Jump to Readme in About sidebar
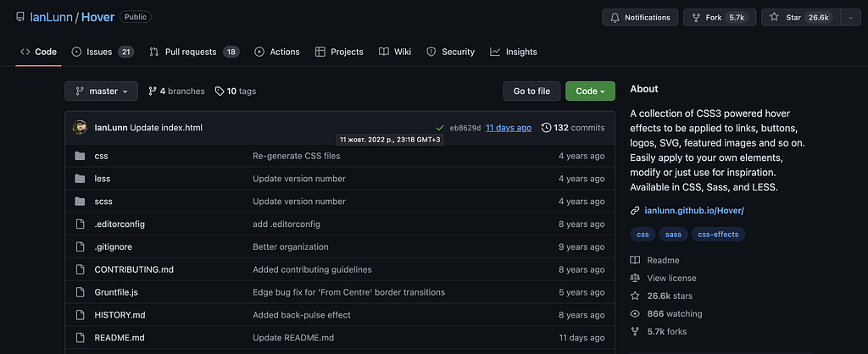 (655, 261)
